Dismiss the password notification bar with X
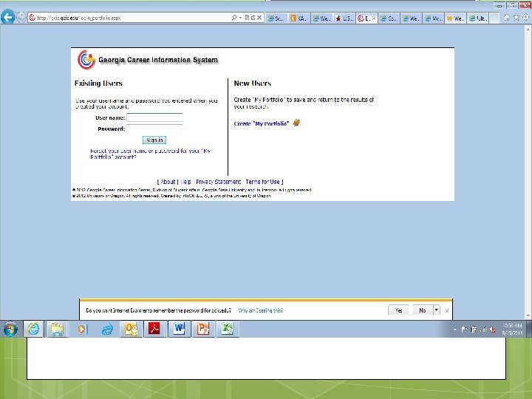The height and width of the screenshot is (399, 532). (x=447, y=311)
